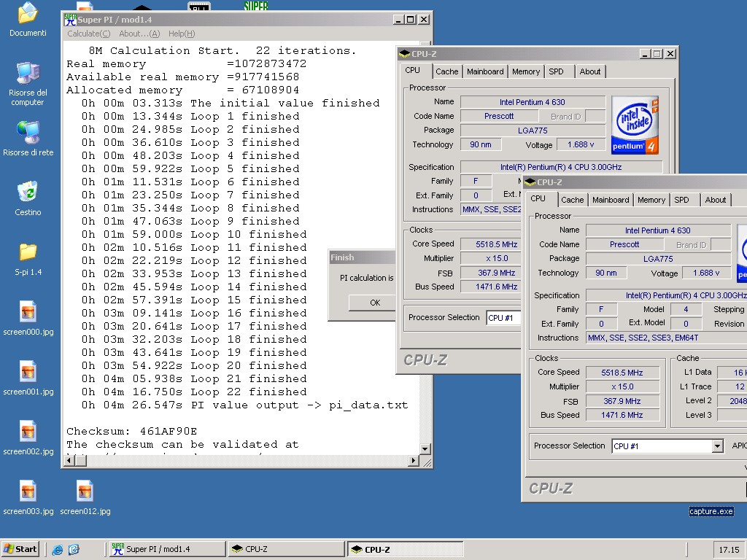The width and height of the screenshot is (747, 560).
Task: Click Multiplier x 15.0 in back CPU-Z
Action: point(491,258)
